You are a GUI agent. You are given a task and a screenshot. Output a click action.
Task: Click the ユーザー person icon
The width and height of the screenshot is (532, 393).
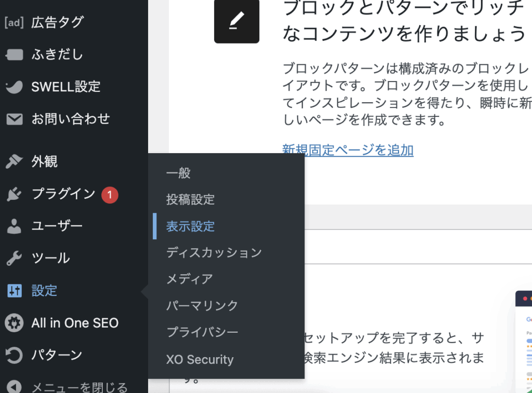14,226
